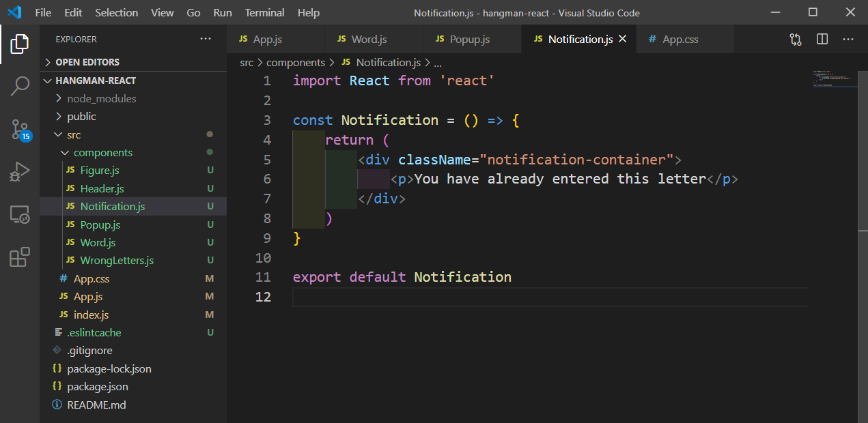Open Explorer more actions ellipsis
This screenshot has width=868, height=423.
coord(206,39)
